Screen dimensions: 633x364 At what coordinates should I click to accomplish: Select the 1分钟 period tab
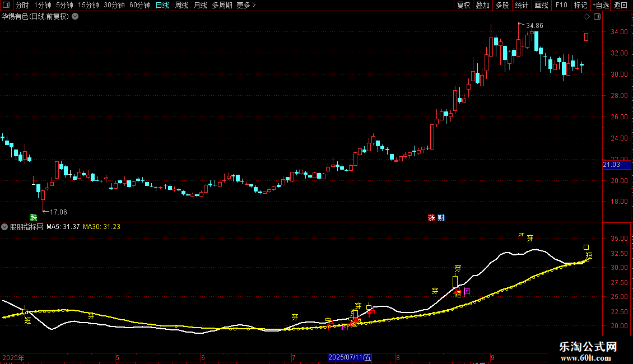(43, 5)
